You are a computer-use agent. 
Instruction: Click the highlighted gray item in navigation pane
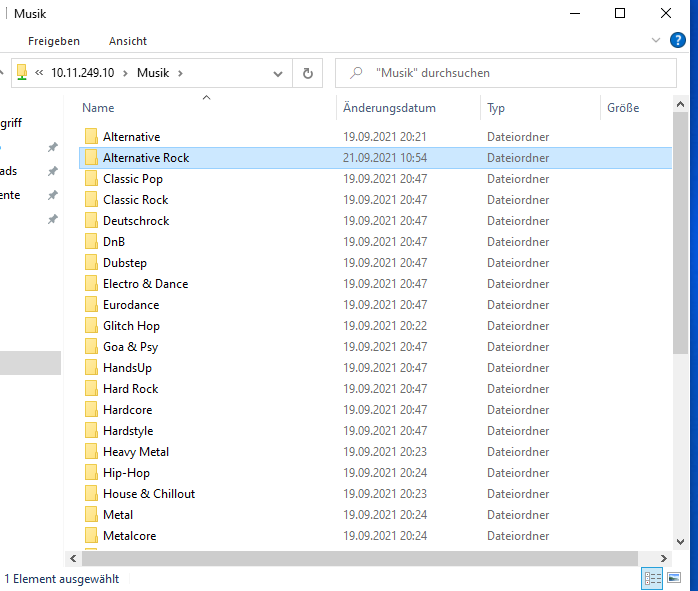pyautogui.click(x=30, y=363)
